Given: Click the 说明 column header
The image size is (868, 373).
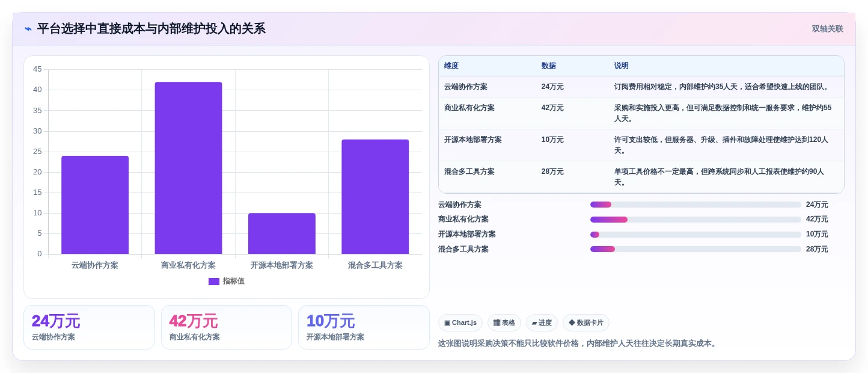Looking at the screenshot, I should click(622, 66).
